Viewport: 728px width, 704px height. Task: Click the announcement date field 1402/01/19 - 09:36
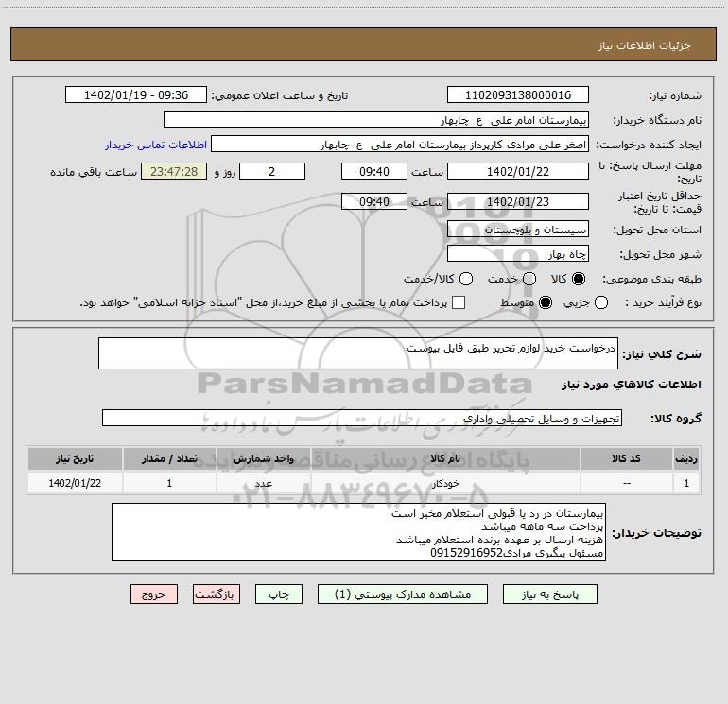136,94
